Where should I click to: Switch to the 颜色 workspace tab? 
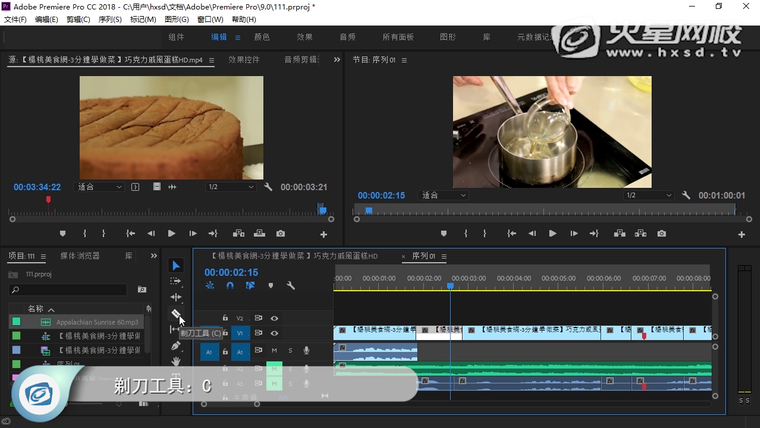click(x=262, y=37)
